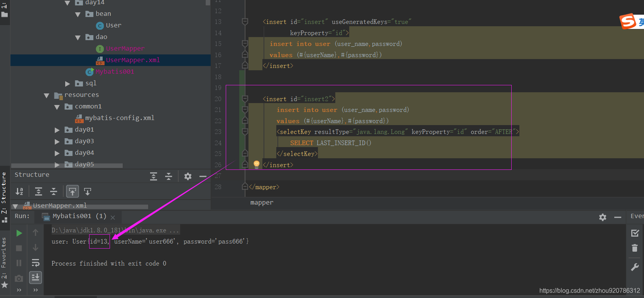Open Structure panel gear options
Viewport: 644px width, 298px height.
(x=188, y=176)
